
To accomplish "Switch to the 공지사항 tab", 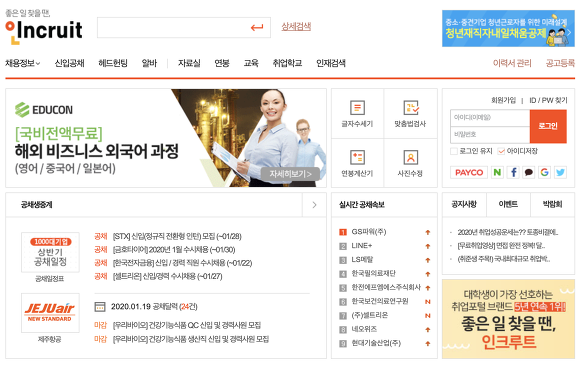I will tap(464, 204).
